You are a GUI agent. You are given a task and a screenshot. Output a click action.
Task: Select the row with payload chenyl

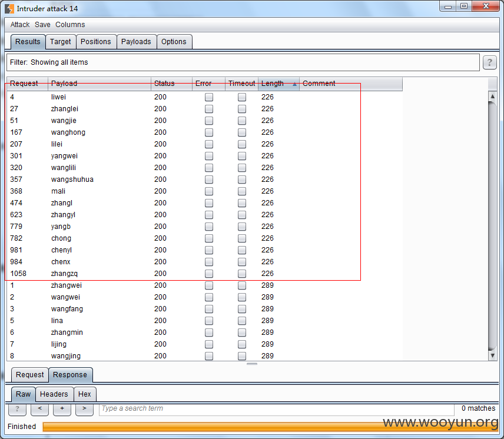(x=204, y=250)
